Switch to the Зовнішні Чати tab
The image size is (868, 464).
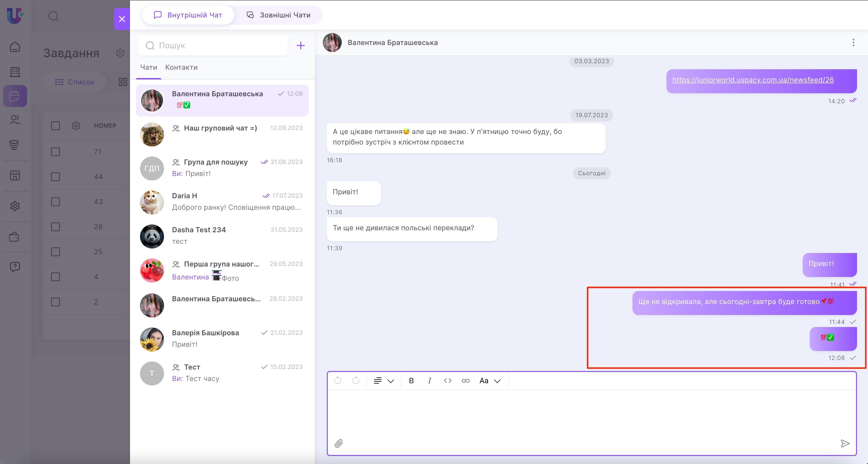[279, 15]
